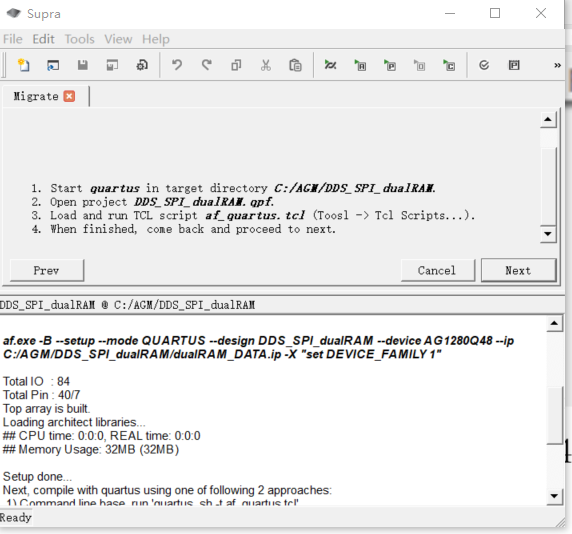Click the Undo arrow icon
This screenshot has height=534, width=572.
[177, 65]
